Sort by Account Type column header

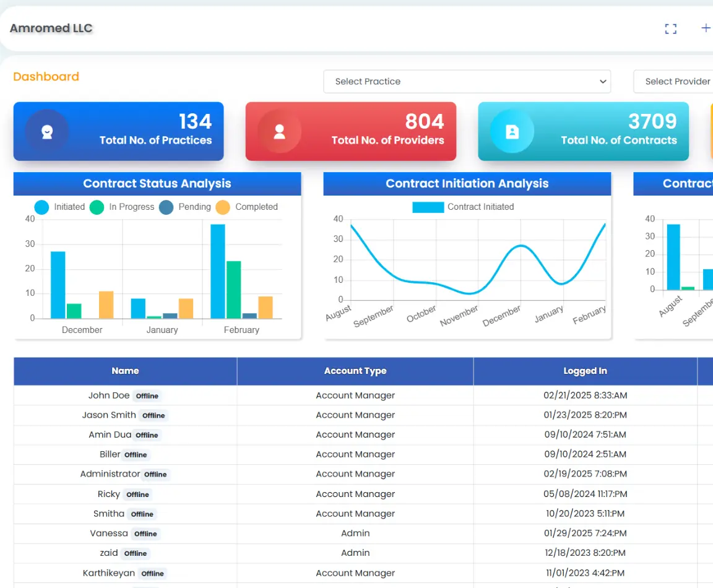pyautogui.click(x=355, y=371)
